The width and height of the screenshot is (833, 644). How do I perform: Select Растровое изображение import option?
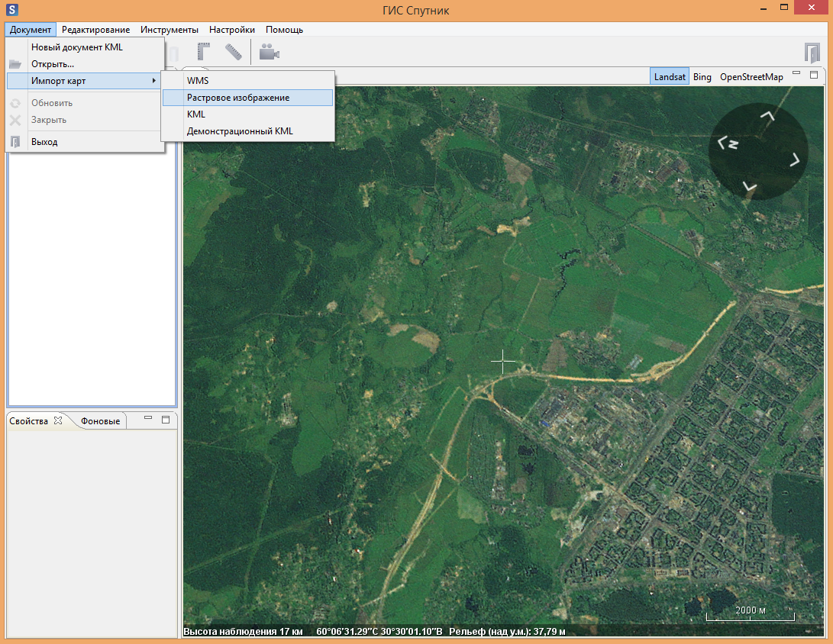click(x=247, y=98)
